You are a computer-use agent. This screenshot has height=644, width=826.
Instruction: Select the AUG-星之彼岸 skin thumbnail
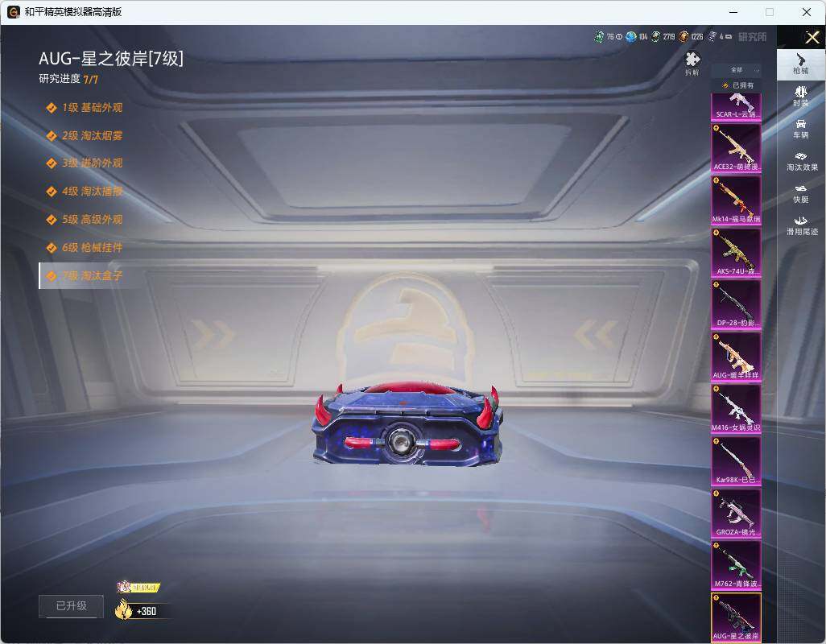point(736,617)
